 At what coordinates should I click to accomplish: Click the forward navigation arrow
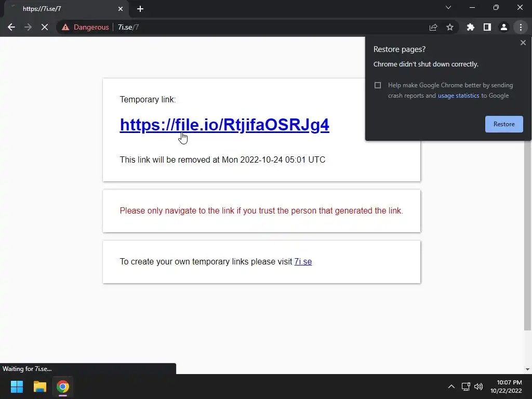coord(28,27)
